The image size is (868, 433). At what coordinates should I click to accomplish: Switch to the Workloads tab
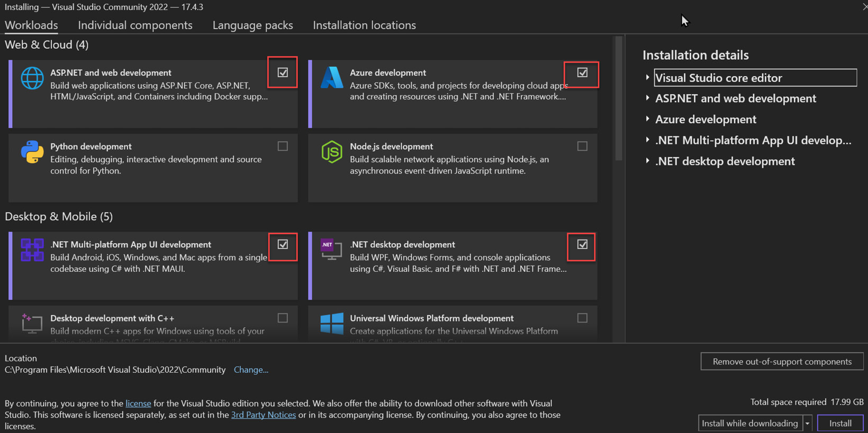[x=31, y=25]
